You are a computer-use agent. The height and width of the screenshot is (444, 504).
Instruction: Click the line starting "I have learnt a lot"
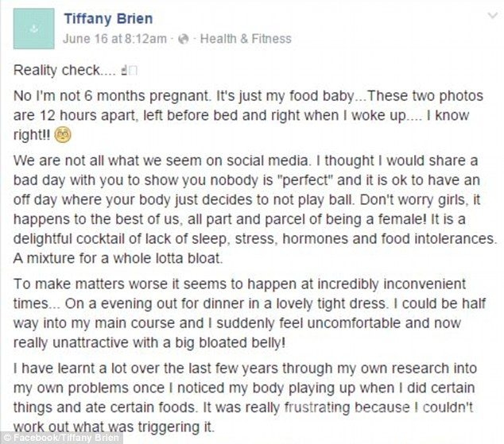[245, 369]
